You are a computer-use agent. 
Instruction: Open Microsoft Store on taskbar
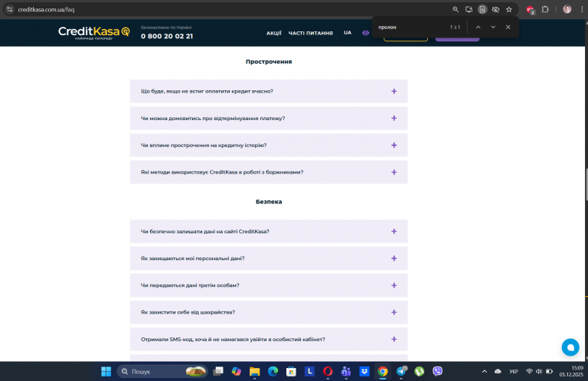pyautogui.click(x=291, y=371)
